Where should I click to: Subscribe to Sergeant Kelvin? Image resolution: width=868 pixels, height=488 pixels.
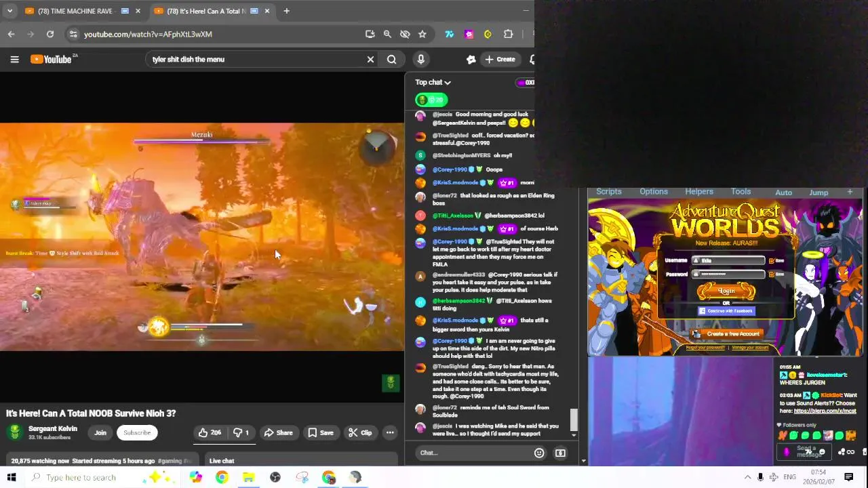137,432
